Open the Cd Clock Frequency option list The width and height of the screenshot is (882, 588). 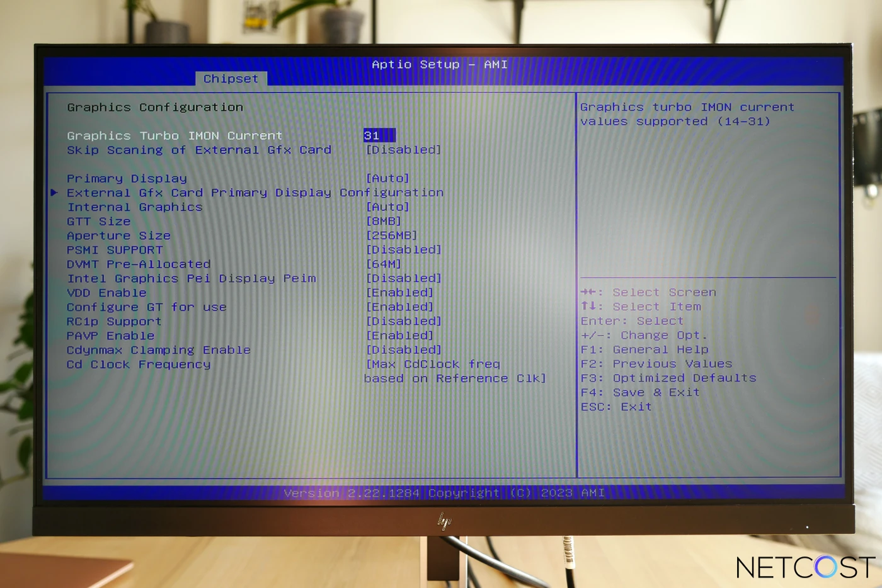tap(455, 371)
